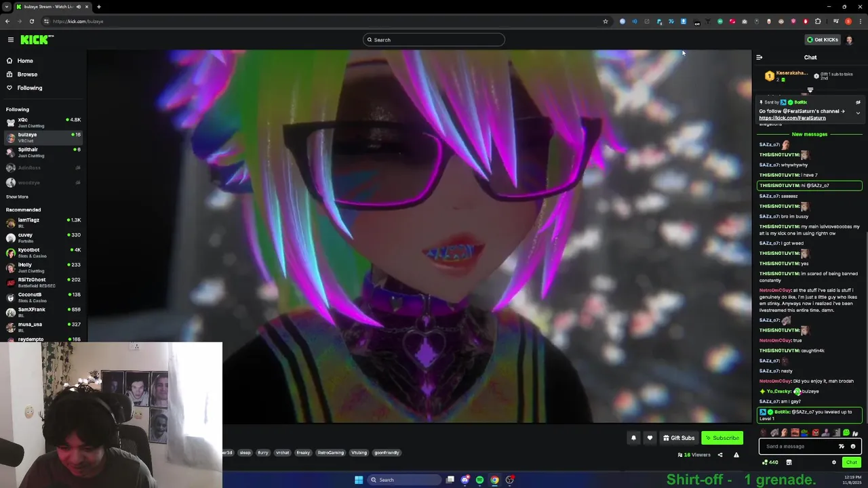Open Discord from taskbar

(465, 480)
